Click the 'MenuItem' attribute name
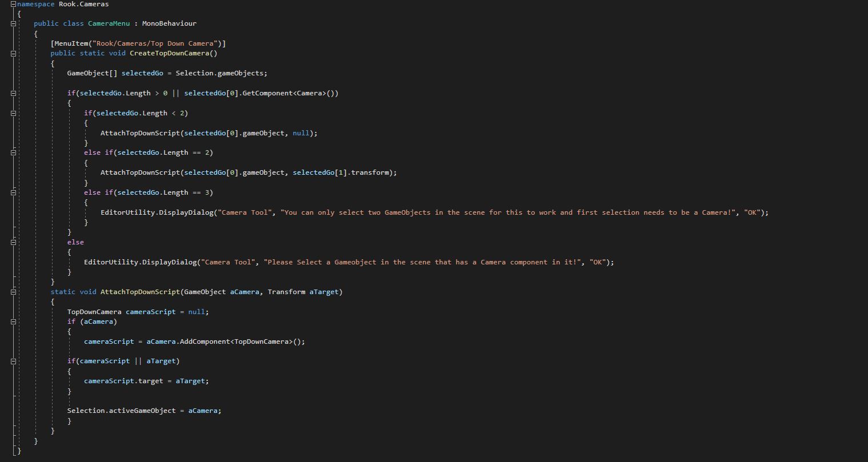Screen dimensions: 868x462 point(71,43)
